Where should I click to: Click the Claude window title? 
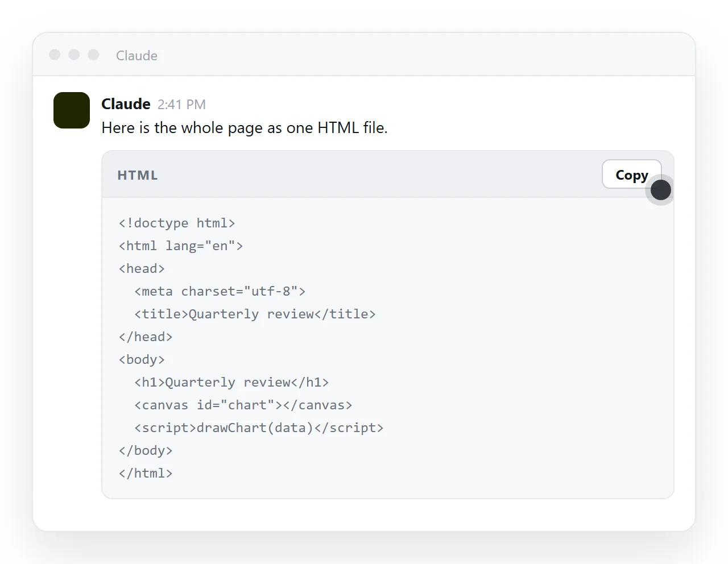pos(136,56)
